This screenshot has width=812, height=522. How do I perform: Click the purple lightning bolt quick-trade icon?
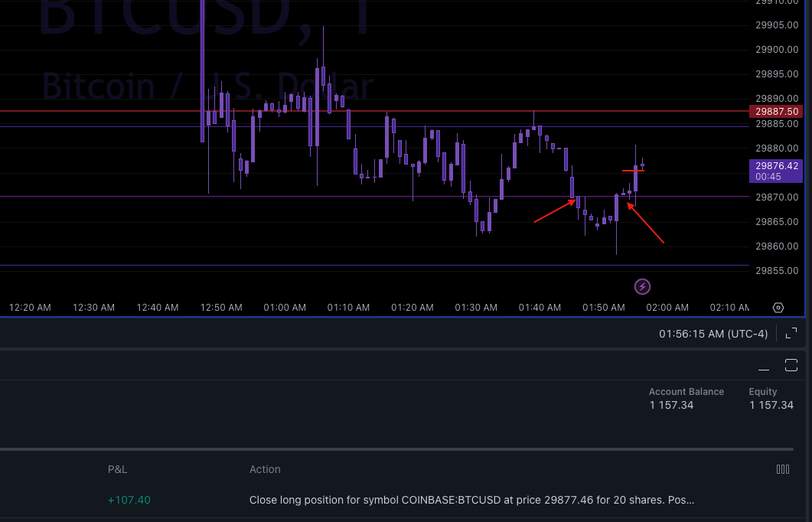[643, 286]
